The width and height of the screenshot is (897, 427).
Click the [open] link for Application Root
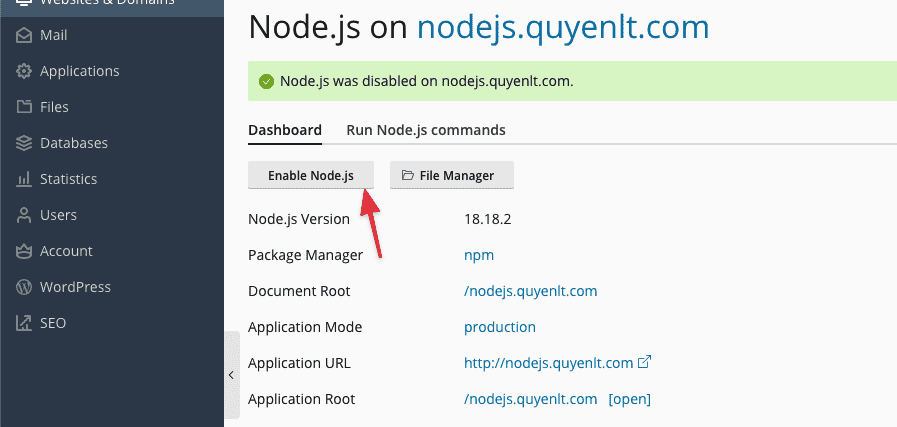[629, 399]
